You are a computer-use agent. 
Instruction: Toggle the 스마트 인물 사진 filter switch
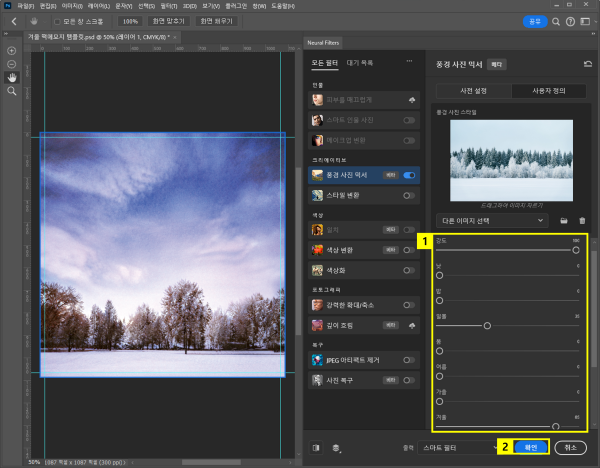[409, 120]
